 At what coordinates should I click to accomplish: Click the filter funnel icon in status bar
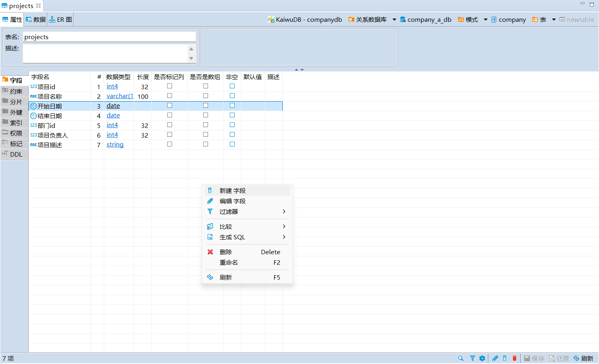coord(472,358)
